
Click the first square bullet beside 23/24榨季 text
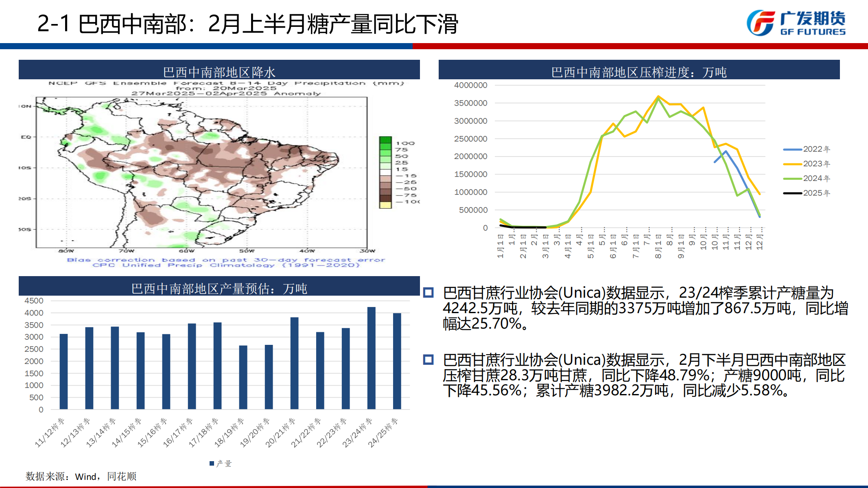pos(428,292)
